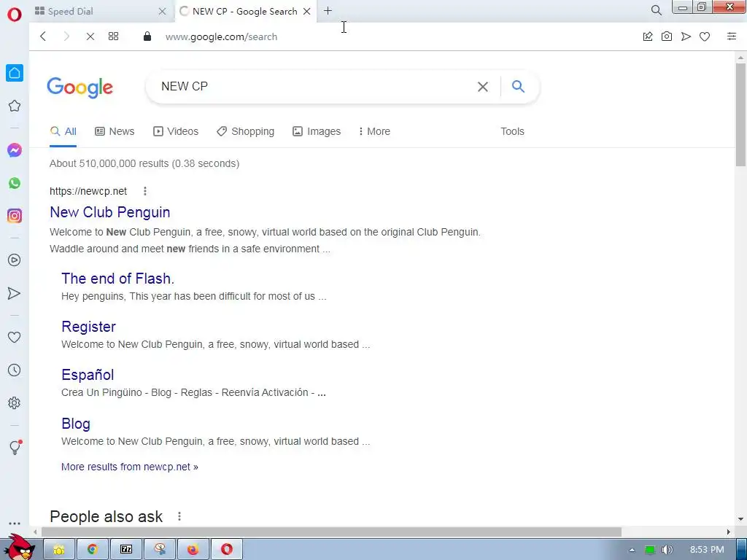747x560 pixels.
Task: Close the Speed Dial tab
Action: coord(162,11)
